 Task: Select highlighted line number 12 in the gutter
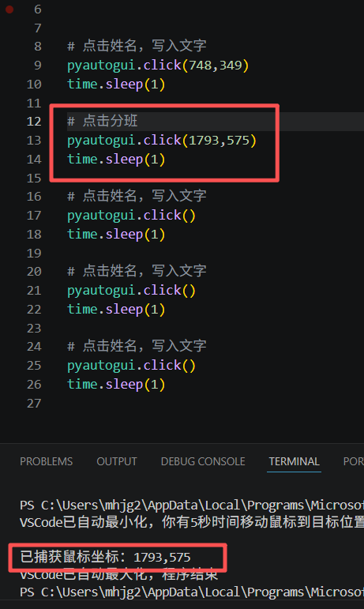tap(34, 122)
